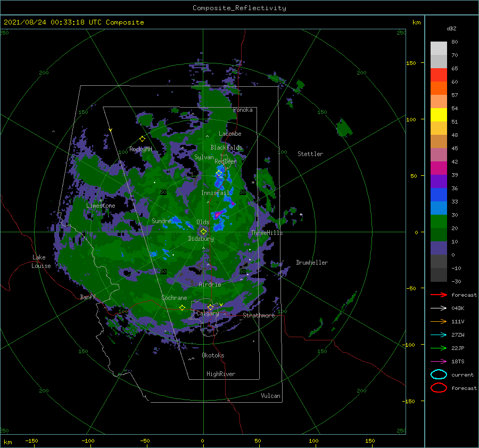Viewport: 479px width, 448px height.
Task: Click the Lacombe label
Action: (230, 134)
